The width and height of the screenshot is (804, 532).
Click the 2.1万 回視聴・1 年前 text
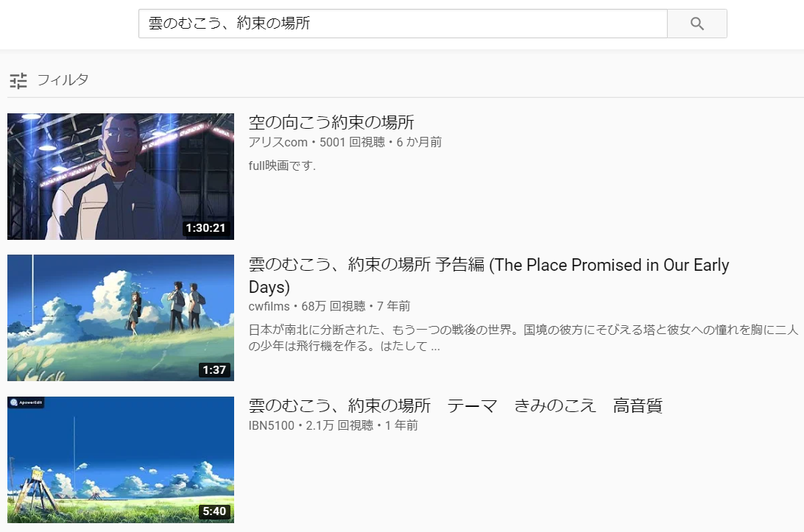coord(362,425)
